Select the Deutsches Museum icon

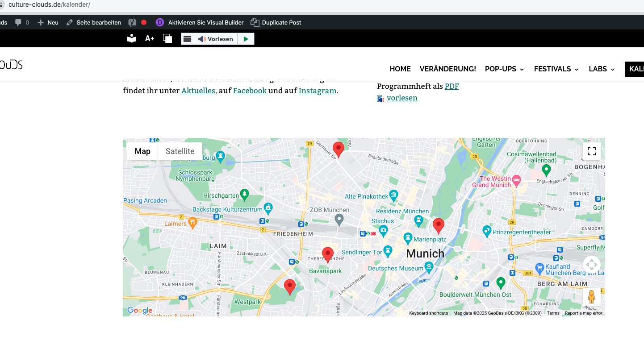click(x=429, y=267)
